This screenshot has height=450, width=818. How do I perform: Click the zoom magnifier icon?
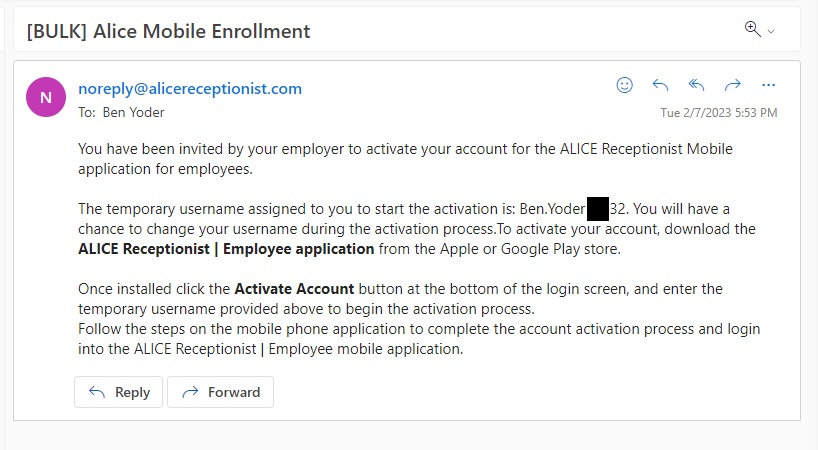pos(752,29)
